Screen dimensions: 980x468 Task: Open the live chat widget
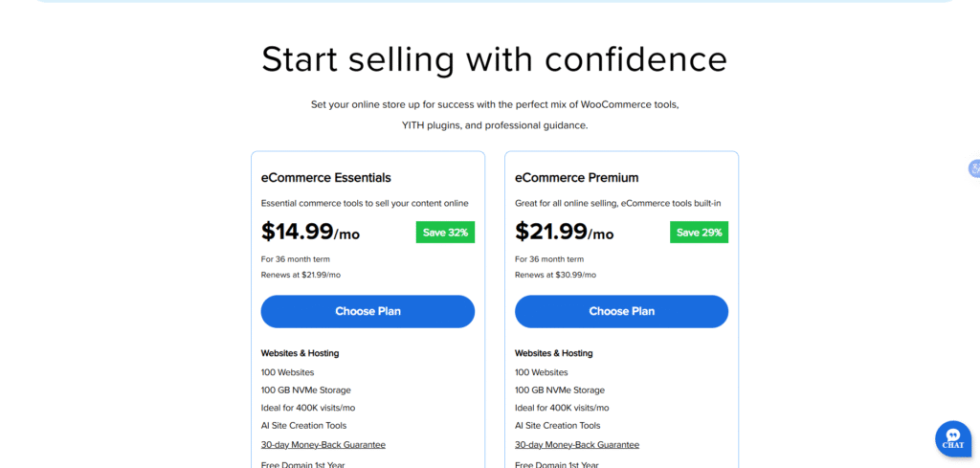tap(952, 438)
